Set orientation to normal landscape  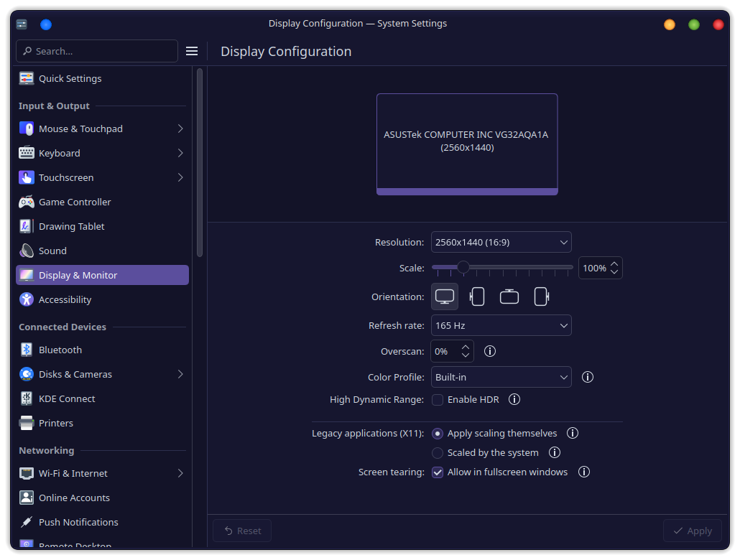click(445, 297)
